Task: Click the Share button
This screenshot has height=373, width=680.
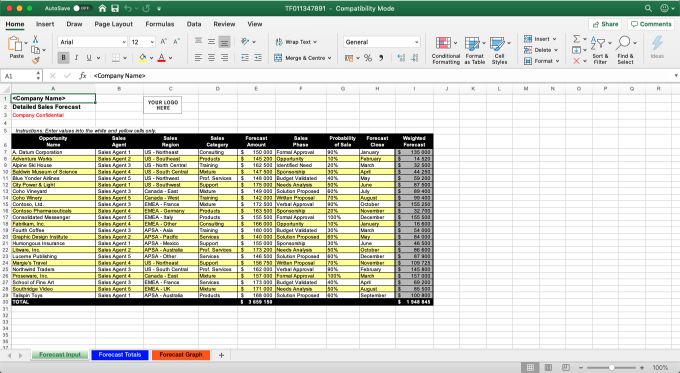Action: click(x=605, y=24)
